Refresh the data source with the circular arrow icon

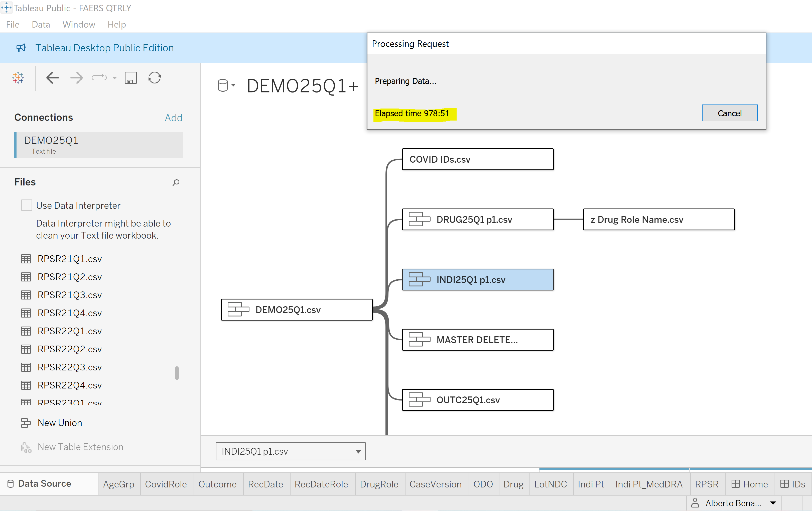coord(155,78)
